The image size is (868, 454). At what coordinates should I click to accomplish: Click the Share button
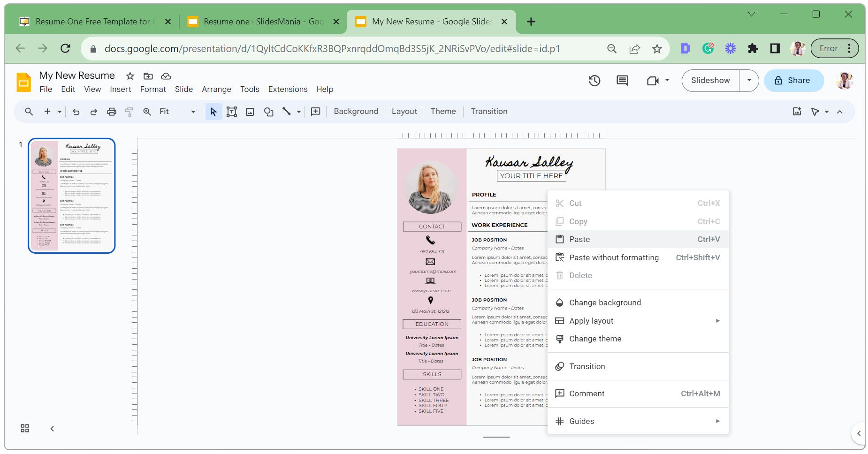point(793,81)
